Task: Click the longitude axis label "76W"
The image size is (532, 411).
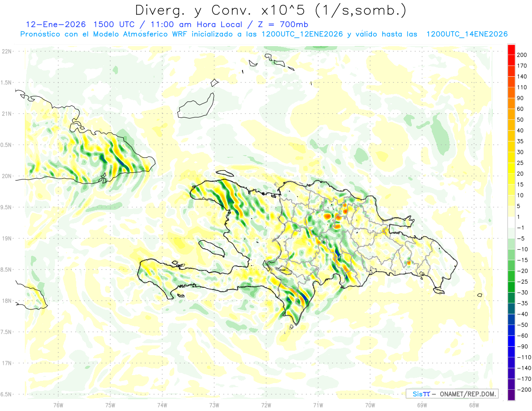Action: pos(58,405)
